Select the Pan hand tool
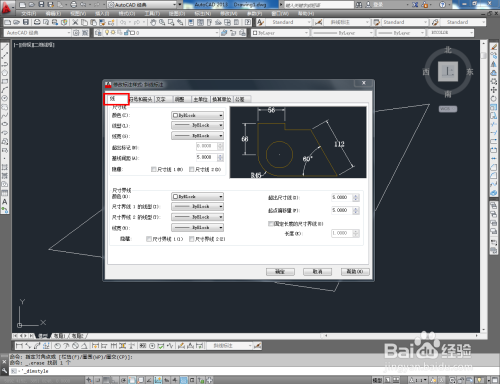 coord(153,22)
